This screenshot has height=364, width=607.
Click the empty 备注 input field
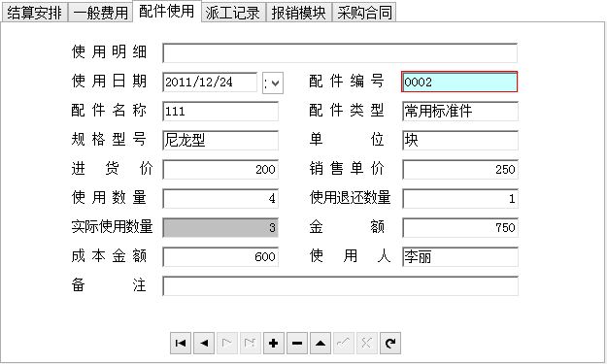pyautogui.click(x=340, y=286)
